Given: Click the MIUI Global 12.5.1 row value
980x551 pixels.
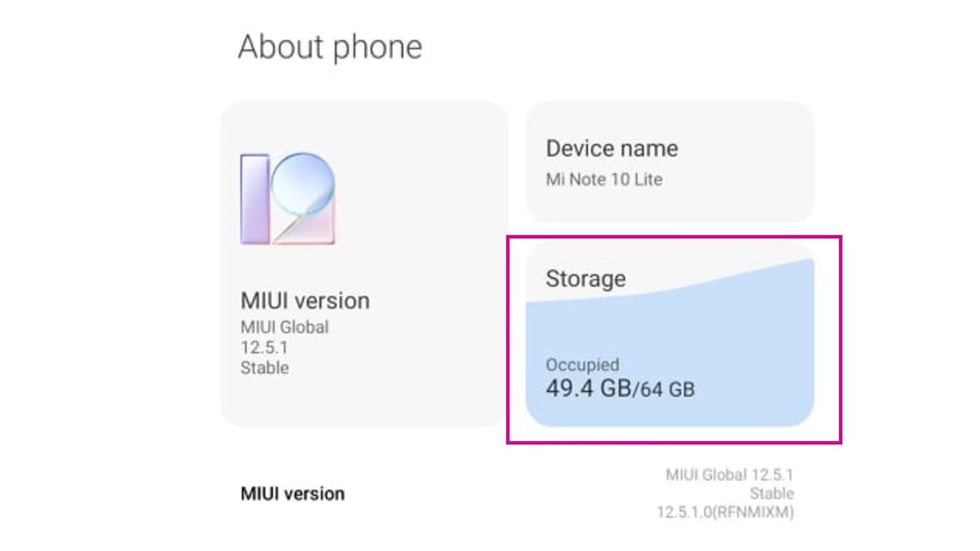Looking at the screenshot, I should 729,475.
